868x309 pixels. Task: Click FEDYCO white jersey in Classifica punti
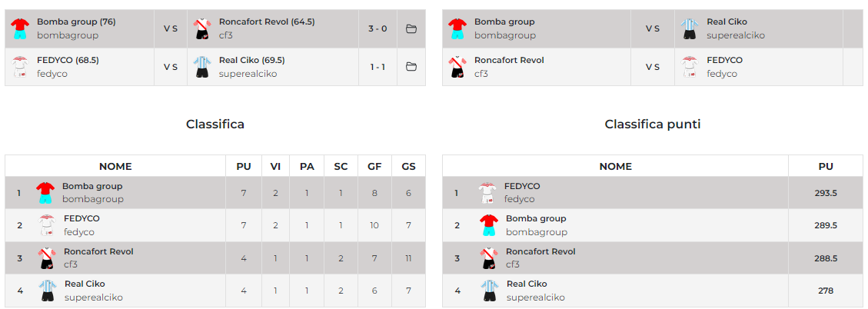point(487,192)
